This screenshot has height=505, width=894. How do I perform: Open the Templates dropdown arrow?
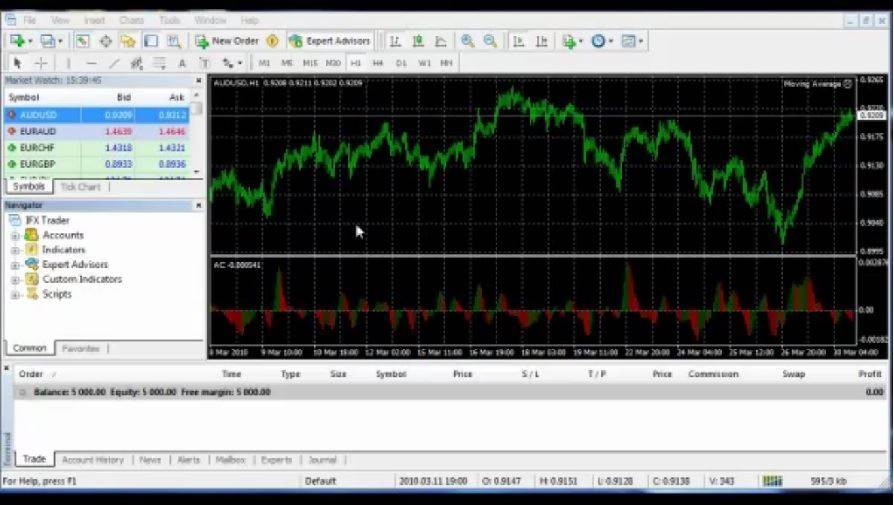pyautogui.click(x=641, y=41)
